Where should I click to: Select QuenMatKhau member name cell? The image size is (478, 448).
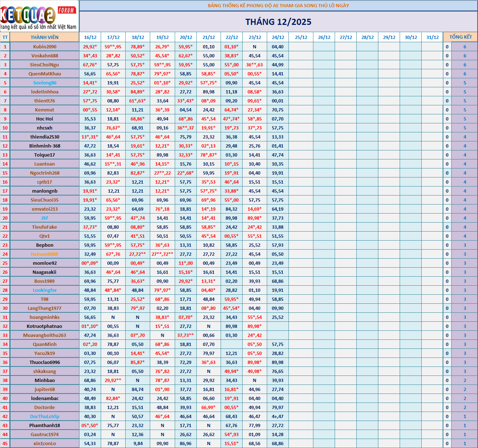pos(44,74)
